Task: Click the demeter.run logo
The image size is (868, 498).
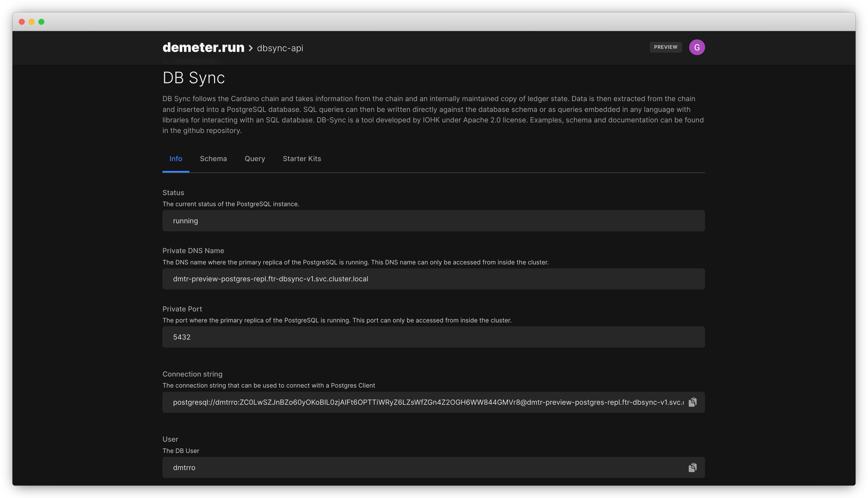Action: point(203,47)
